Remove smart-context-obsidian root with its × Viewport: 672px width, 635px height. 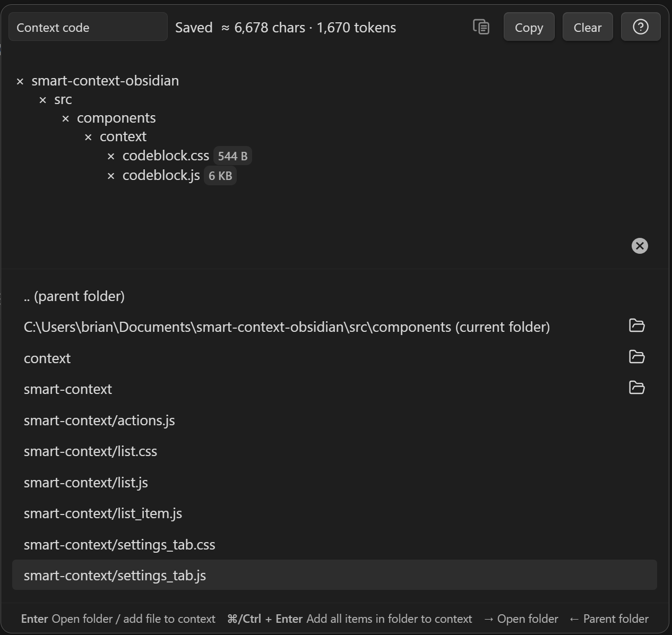coord(20,81)
